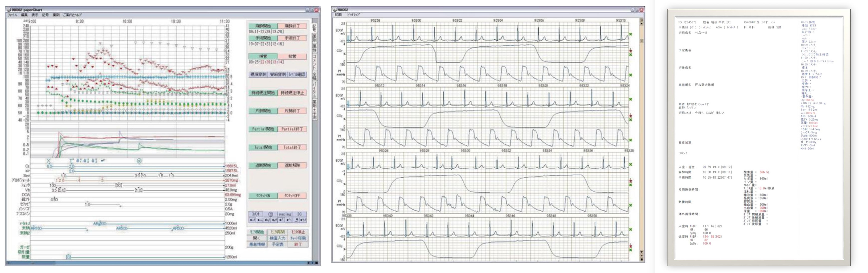The width and height of the screenshot is (868, 273).
Task: Click the 片肺終了 button
Action: pyautogui.click(x=292, y=111)
